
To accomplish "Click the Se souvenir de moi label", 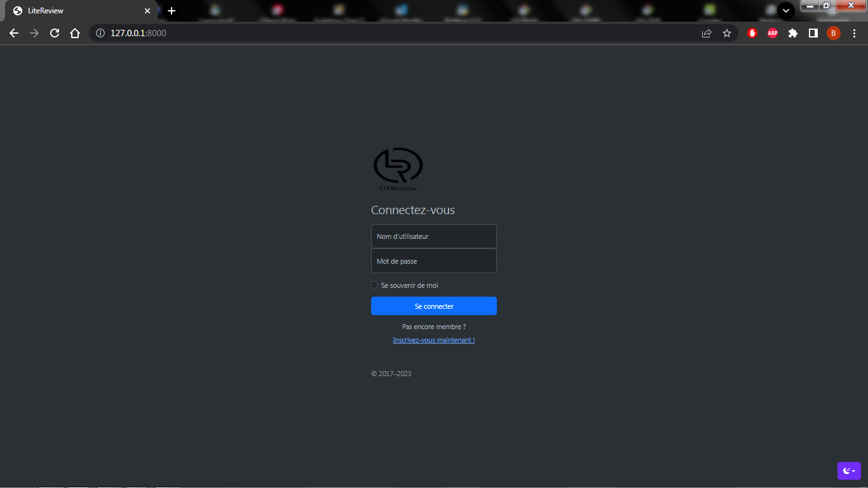I will pos(410,286).
